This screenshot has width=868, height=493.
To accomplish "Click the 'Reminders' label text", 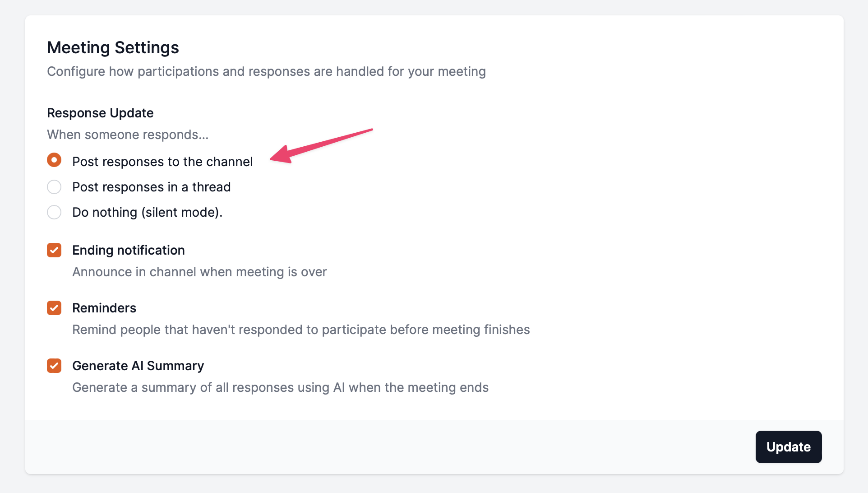I will pos(104,308).
